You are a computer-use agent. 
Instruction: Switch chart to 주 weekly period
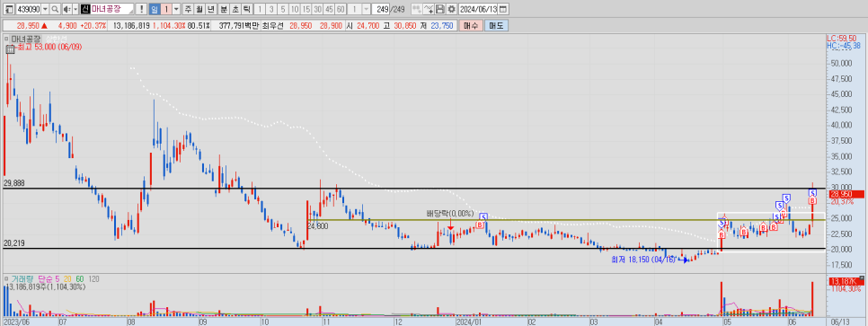[x=189, y=9]
